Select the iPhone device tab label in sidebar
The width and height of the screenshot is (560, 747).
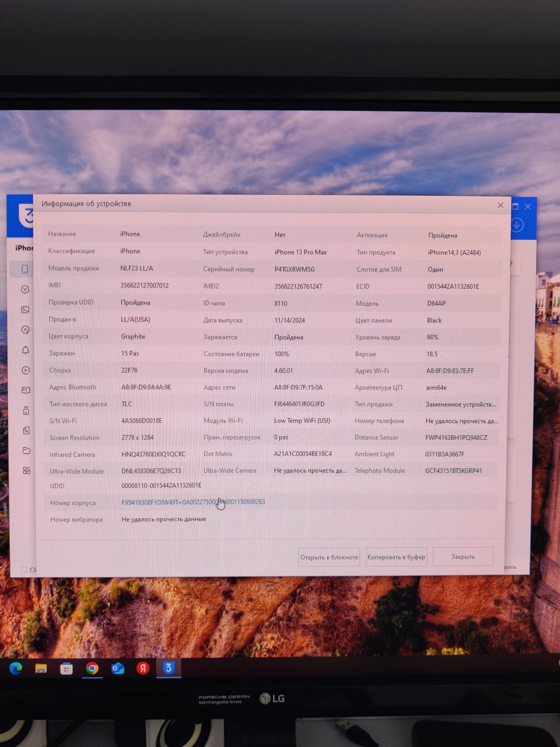pyautogui.click(x=24, y=248)
